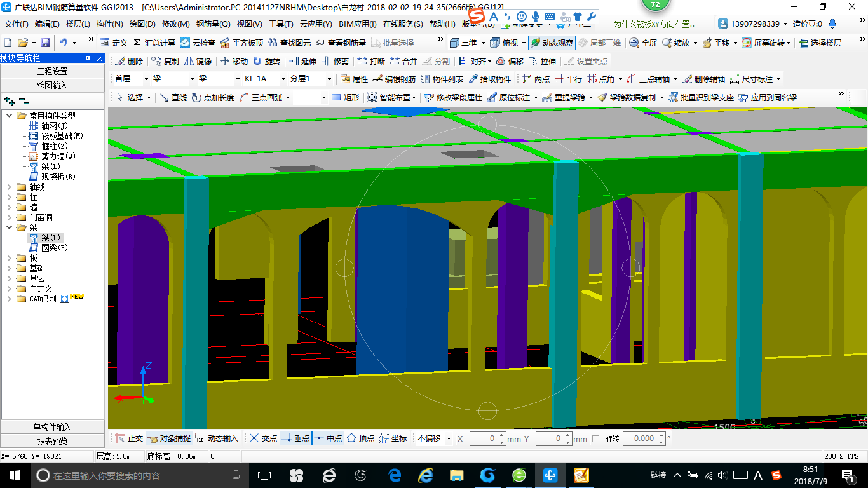This screenshot has width=868, height=488.
Task: Click 原位标注 in-place annotation
Action: coord(508,97)
